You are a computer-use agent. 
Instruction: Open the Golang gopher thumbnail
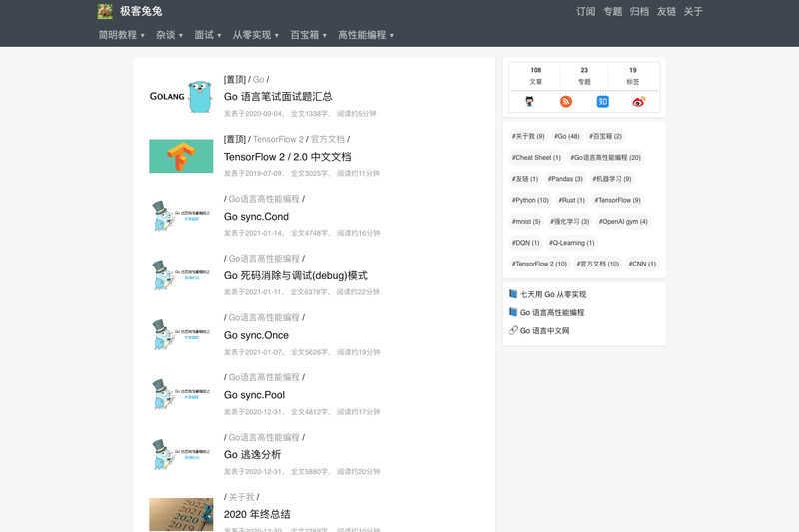click(x=181, y=96)
